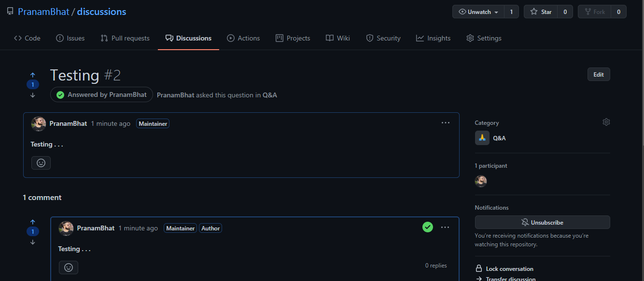Click the participant avatar thumbnail
The image size is (644, 281).
[x=481, y=181]
